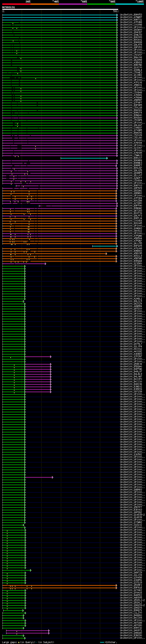Select label UniRef100_B8LCL5
Screen dimensions: 146x644
point(131,301)
